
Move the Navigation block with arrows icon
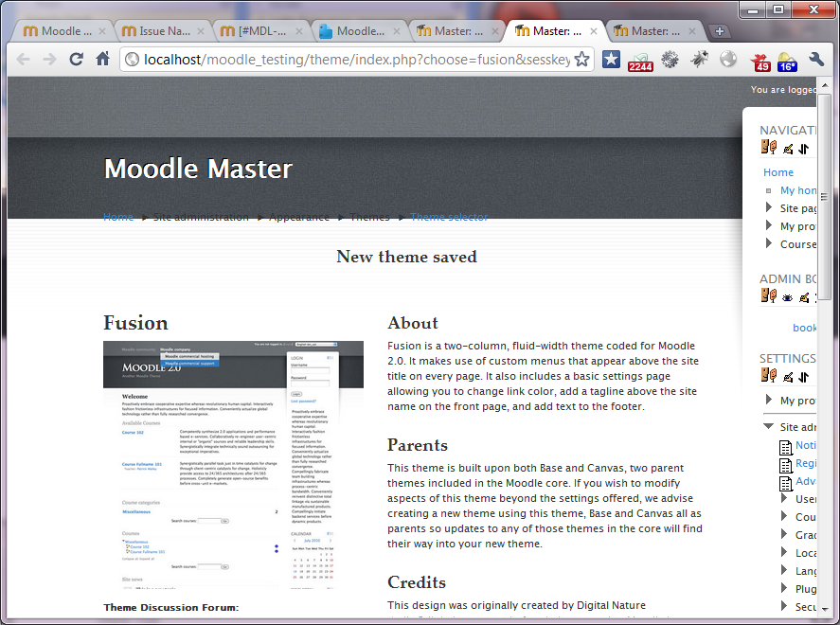pyautogui.click(x=803, y=149)
